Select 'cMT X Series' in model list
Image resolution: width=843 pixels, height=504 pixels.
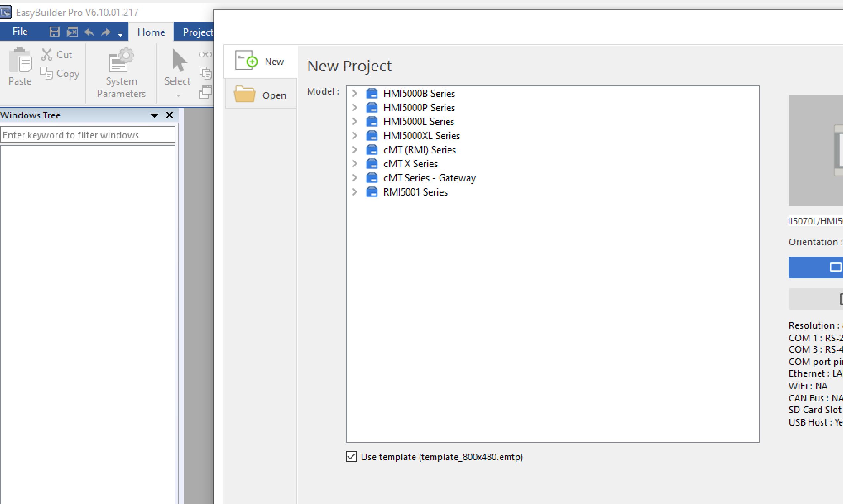(410, 164)
